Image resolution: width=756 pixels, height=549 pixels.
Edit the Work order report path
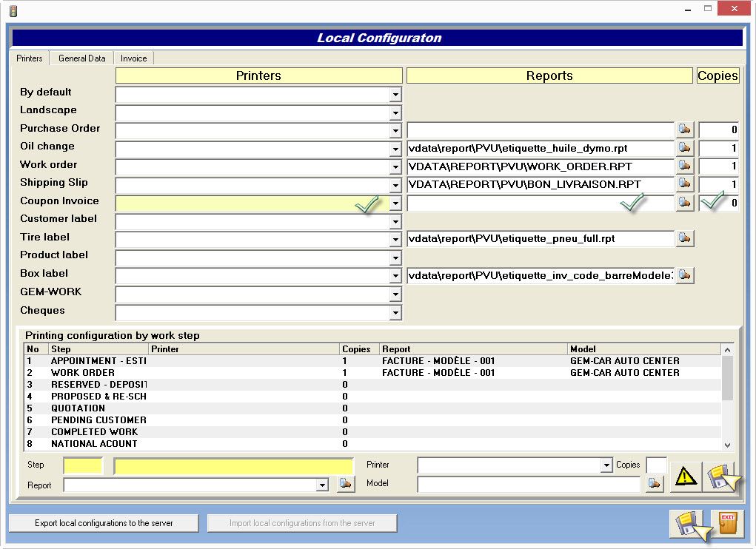tap(541, 166)
